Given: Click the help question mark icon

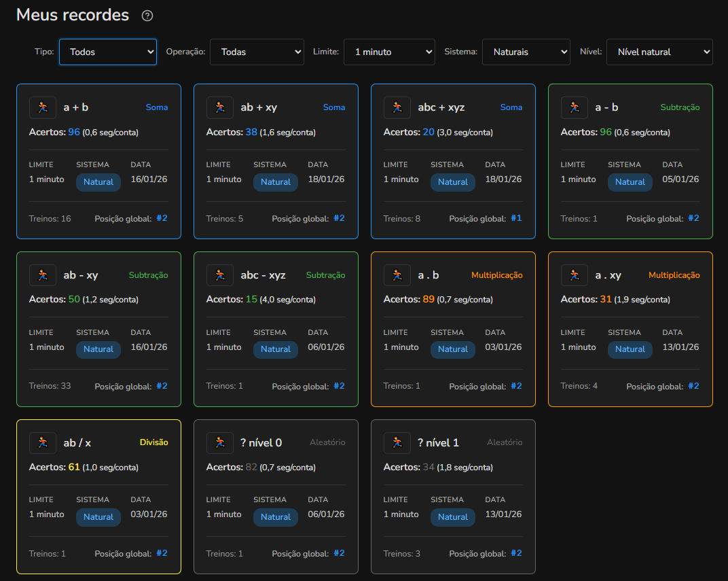Looking at the screenshot, I should pyautogui.click(x=147, y=16).
